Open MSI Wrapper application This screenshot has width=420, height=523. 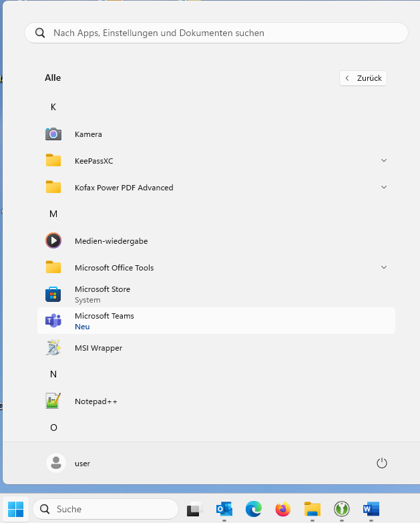pos(98,348)
